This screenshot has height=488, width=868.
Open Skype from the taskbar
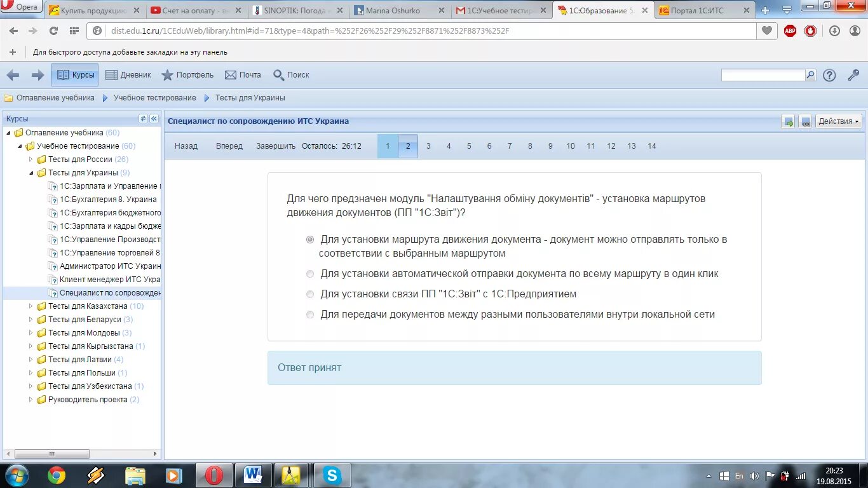(x=332, y=475)
